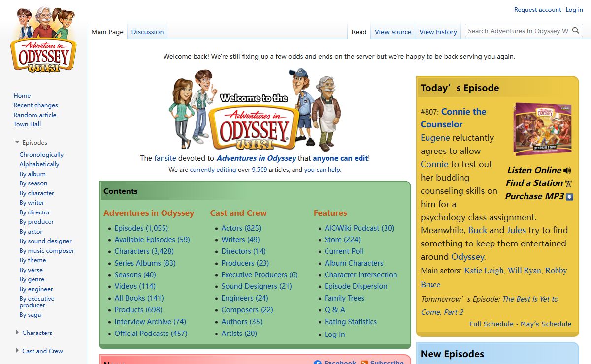Image resolution: width=591 pixels, height=364 pixels.
Task: Open Rating Statistics
Action: tap(351, 322)
